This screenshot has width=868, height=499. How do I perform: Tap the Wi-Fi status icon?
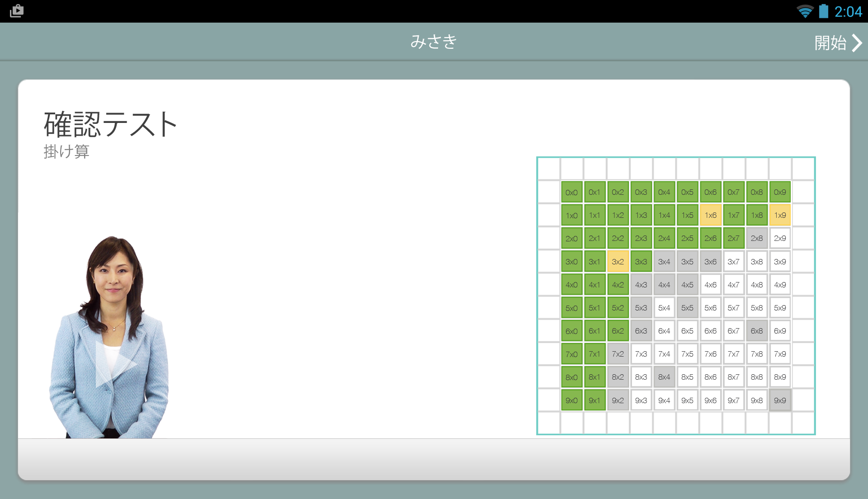[x=805, y=11]
